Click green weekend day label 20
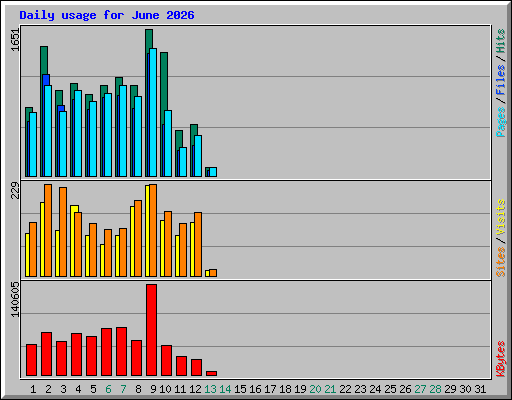Viewport: 512px width, 400px height. tap(315, 389)
